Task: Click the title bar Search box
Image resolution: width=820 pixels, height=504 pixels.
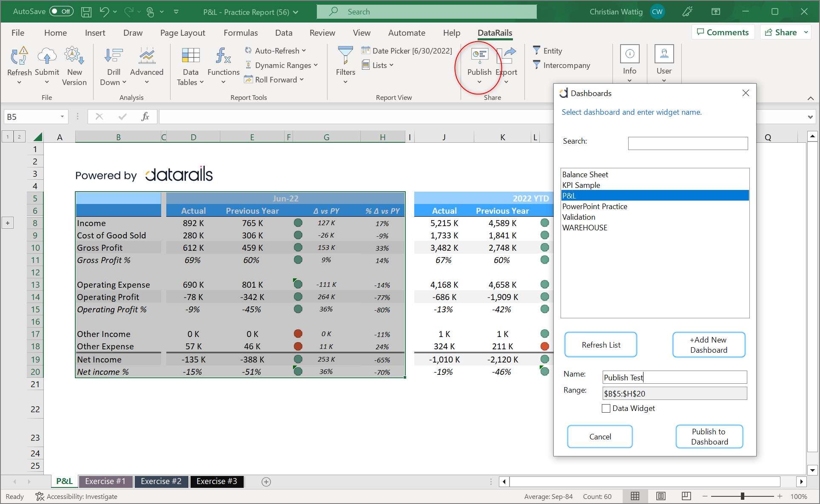Action: [x=427, y=12]
